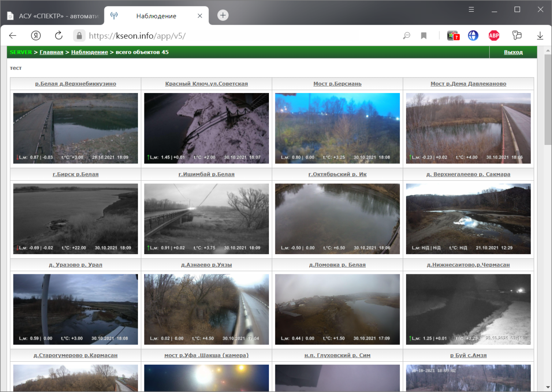Open г.Бирск р.Белая link
The height and width of the screenshot is (392, 552).
point(76,174)
